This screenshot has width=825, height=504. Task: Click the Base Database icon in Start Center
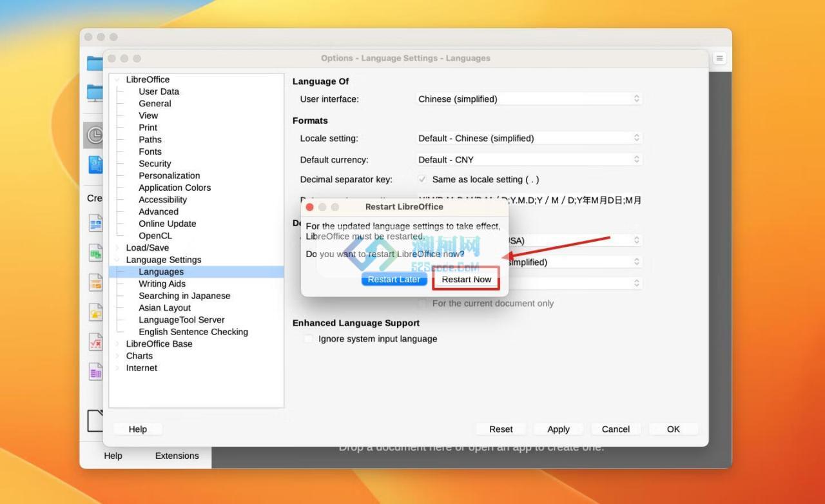tap(95, 372)
